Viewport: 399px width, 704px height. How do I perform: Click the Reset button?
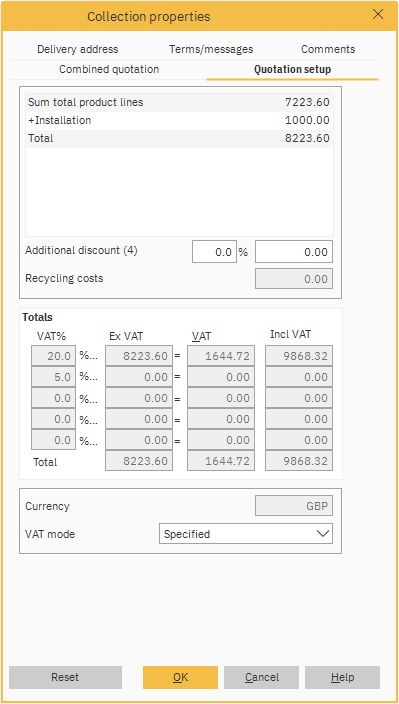point(65,677)
